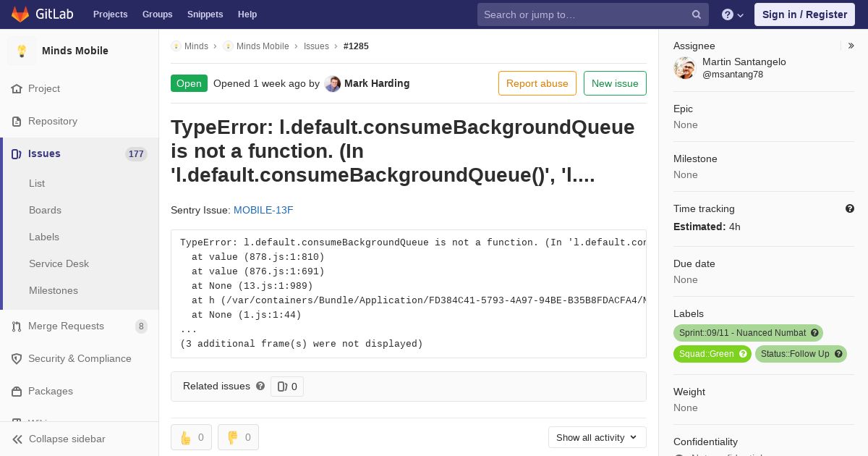Open the Snippets menu item

coord(205,14)
